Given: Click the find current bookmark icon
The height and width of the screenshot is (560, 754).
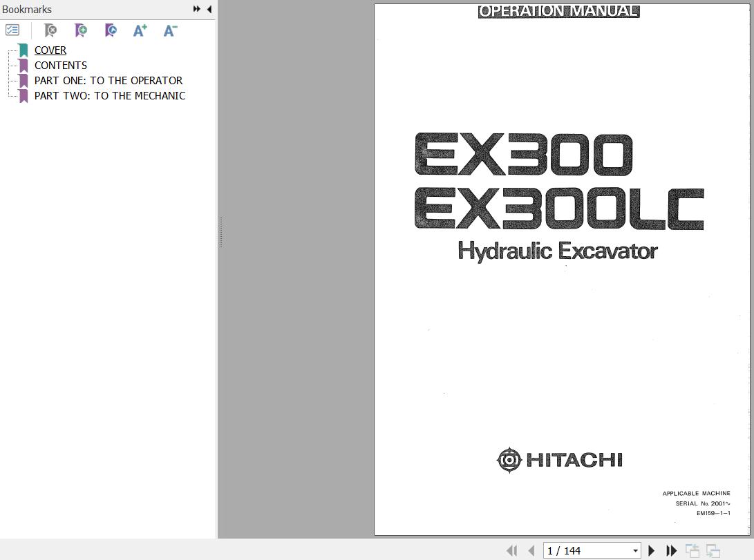Looking at the screenshot, I should point(111,31).
